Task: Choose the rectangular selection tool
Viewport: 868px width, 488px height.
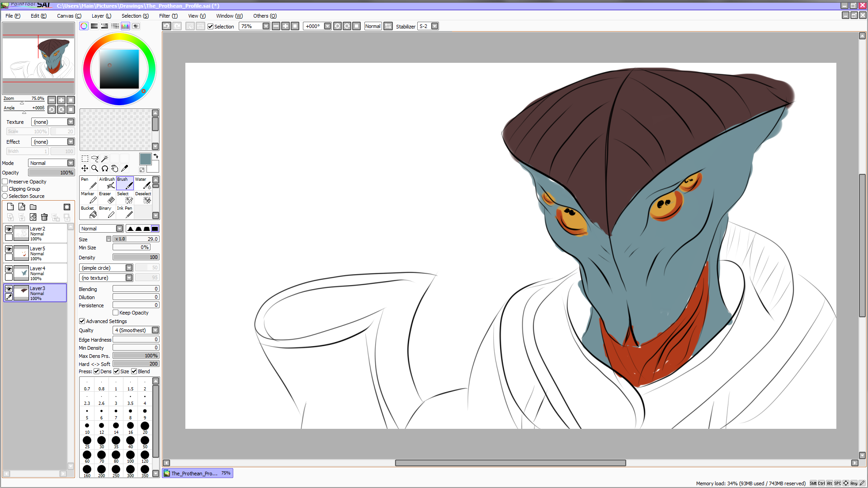Action: tap(85, 159)
